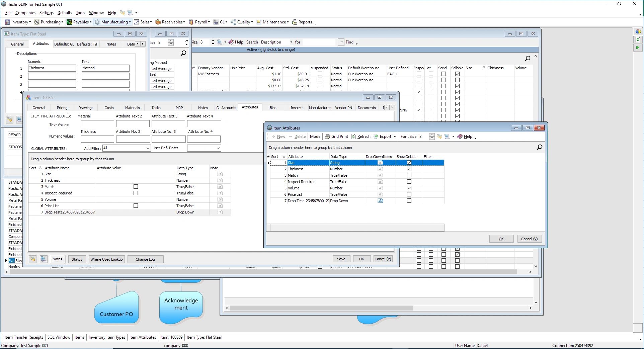Viewport: 644px width, 349px height.
Task: Open the Inventory module menu
Action: tap(18, 22)
